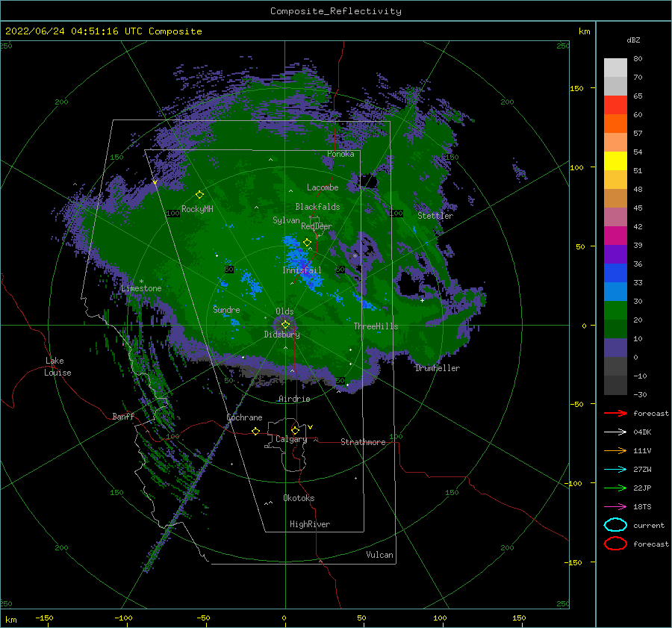Click the yellow diamond marker below Cochrane
The height and width of the screenshot is (628, 672).
(255, 431)
